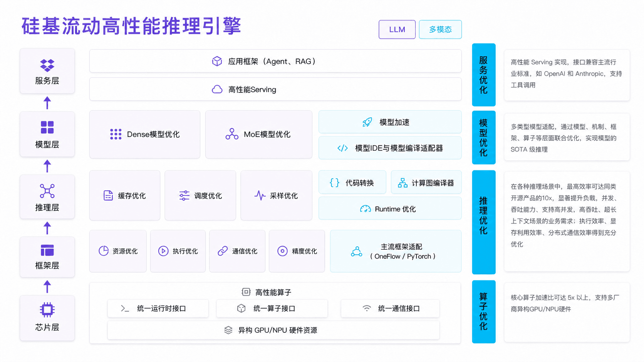
Task: Click the description starting 在各种推理场景中
Action: (x=564, y=215)
